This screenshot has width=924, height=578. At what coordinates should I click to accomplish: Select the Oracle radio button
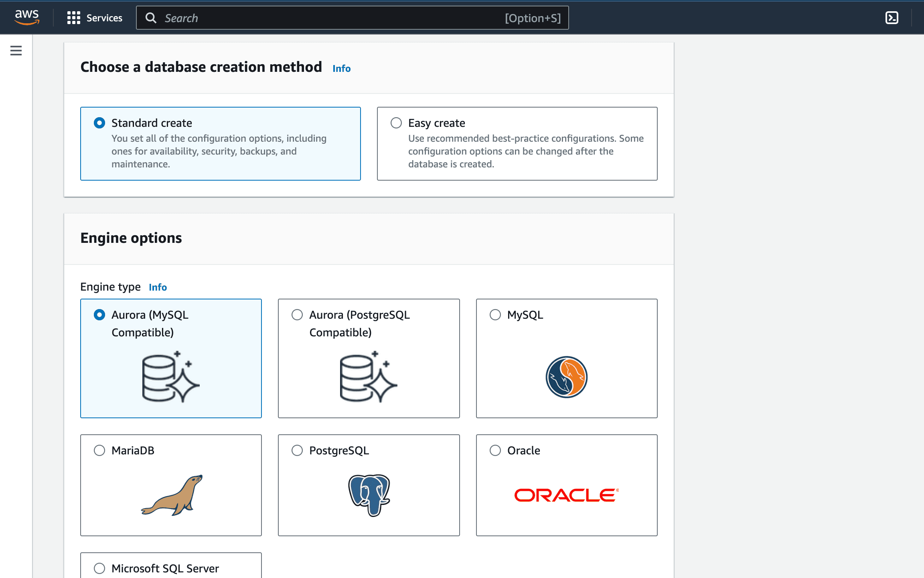pos(495,450)
